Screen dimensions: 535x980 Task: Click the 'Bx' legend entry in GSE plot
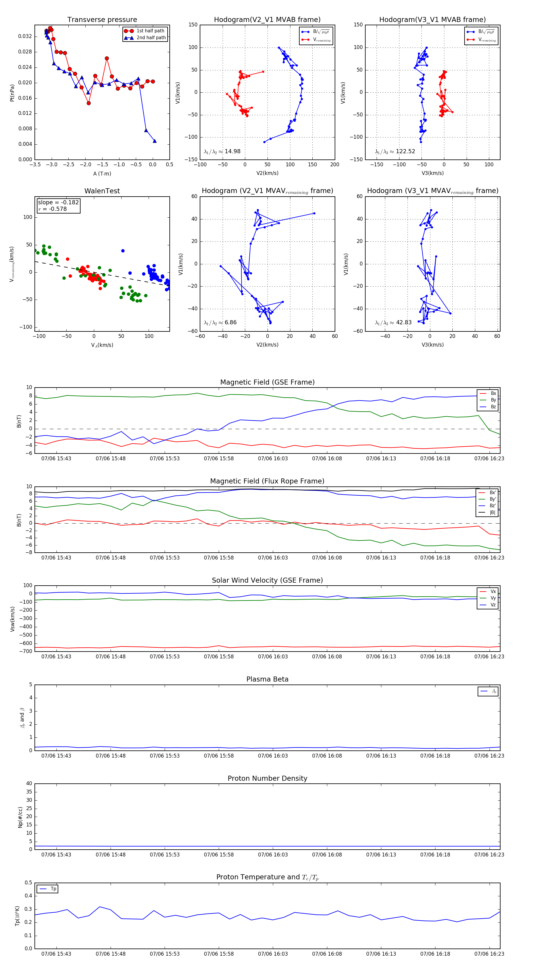[488, 393]
